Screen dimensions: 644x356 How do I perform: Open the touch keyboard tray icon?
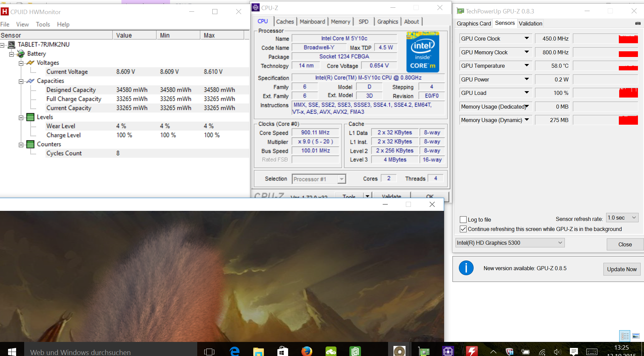click(592, 352)
